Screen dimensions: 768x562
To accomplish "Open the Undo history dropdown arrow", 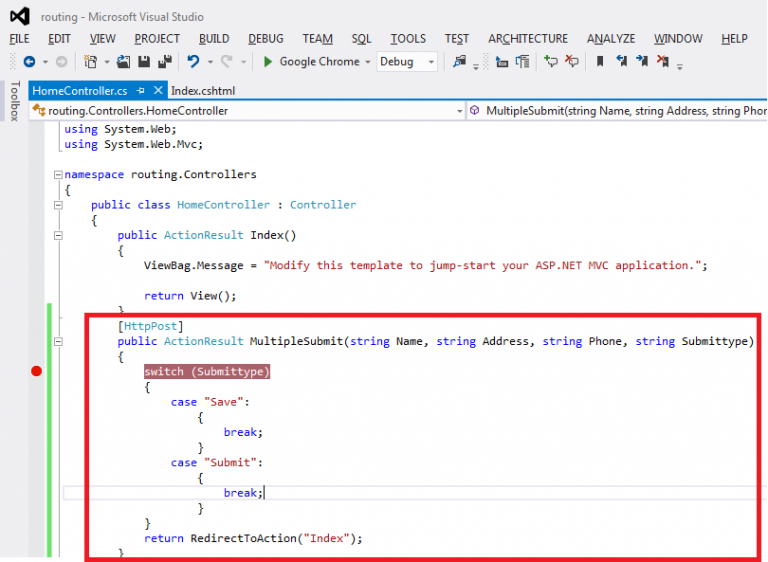I will (210, 62).
